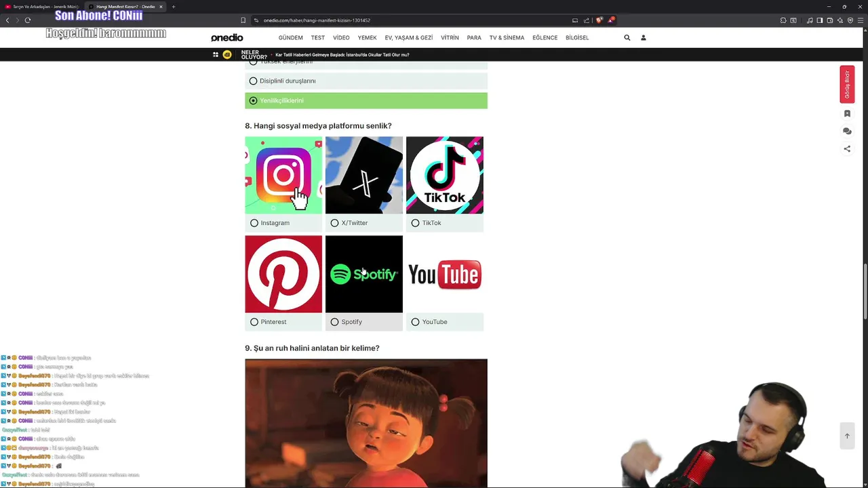Click the Pinterest logo image
This screenshot has width=868, height=488.
(283, 274)
